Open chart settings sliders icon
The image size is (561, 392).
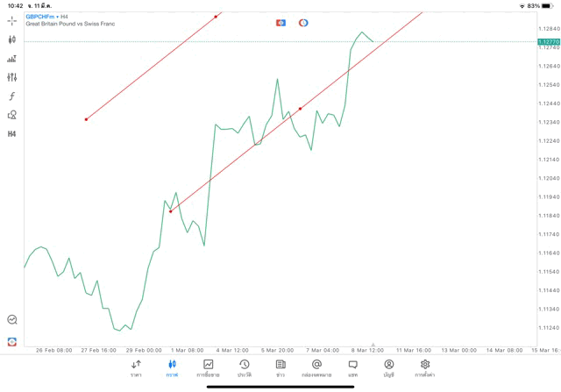12,77
